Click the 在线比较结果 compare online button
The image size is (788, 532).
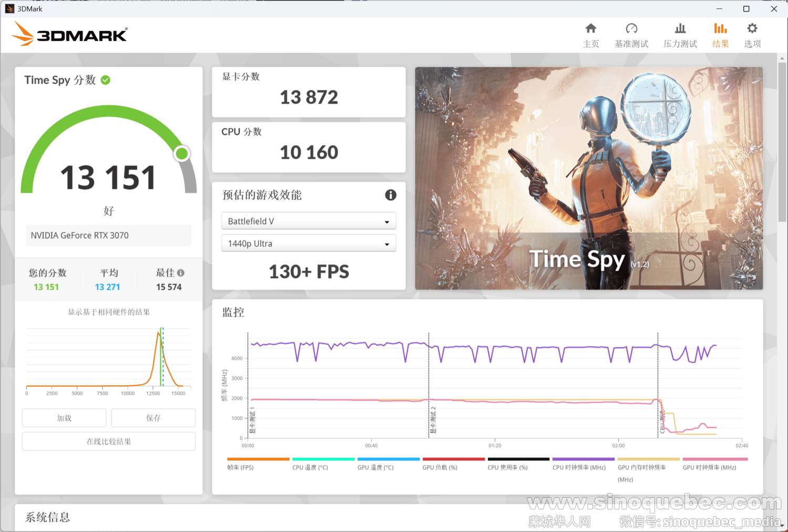(x=109, y=442)
